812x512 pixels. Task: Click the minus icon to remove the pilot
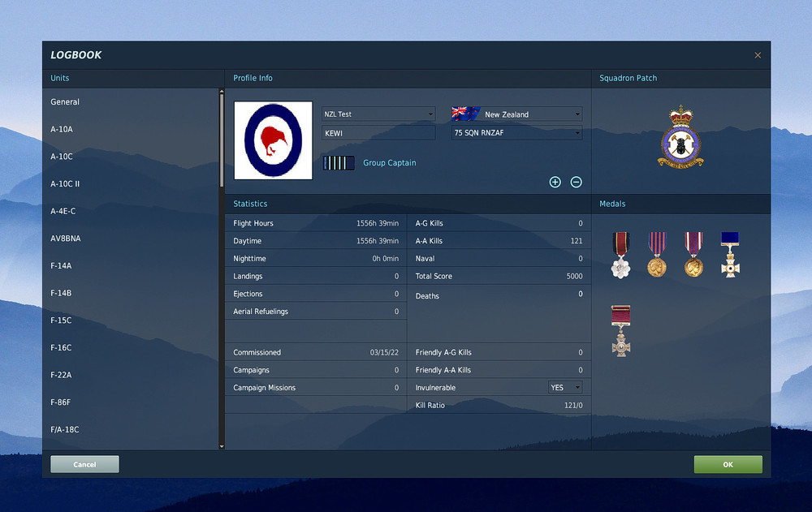[576, 182]
